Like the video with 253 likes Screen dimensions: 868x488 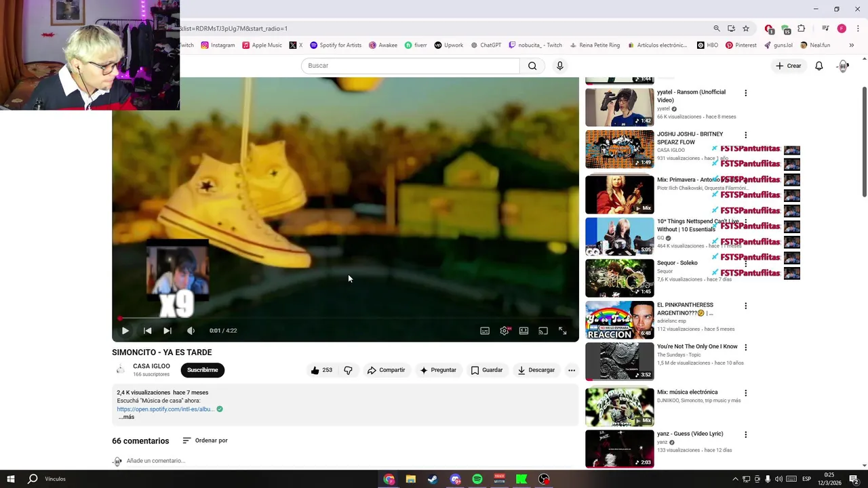[321, 370]
